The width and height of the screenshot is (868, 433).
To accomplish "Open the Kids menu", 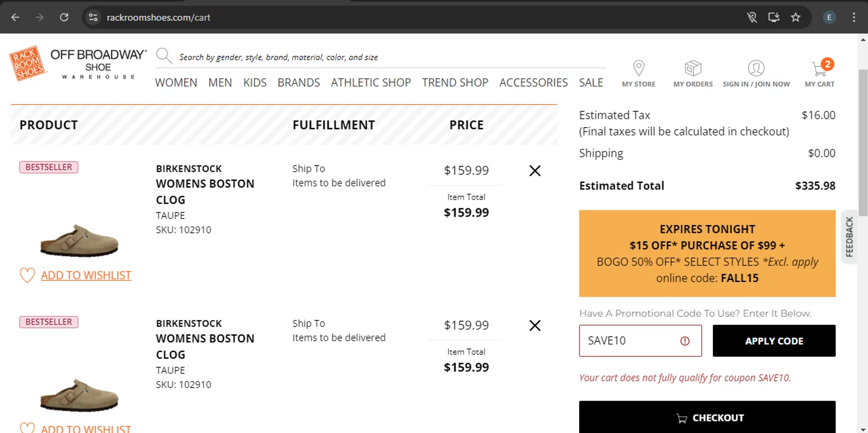I will click(x=255, y=83).
